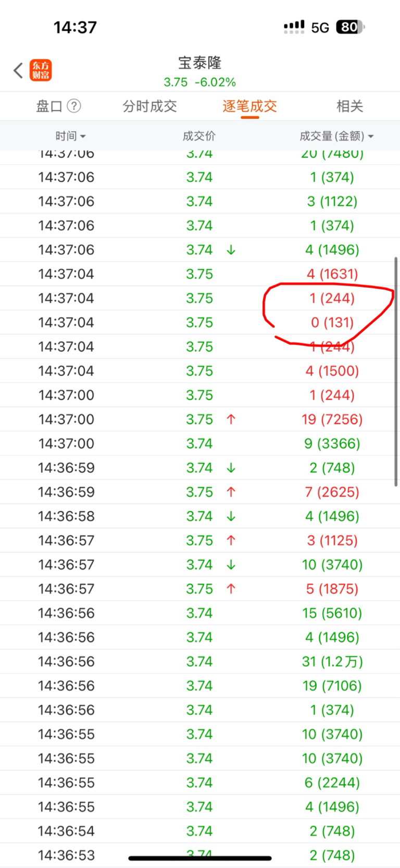
Task: Tap the 3.75 price in the 0 (131) row
Action: click(x=199, y=323)
